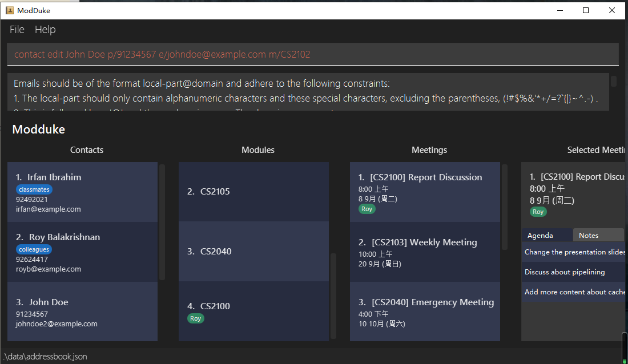Switch to the Notes tab
This screenshot has height=364, width=628.
click(598, 236)
